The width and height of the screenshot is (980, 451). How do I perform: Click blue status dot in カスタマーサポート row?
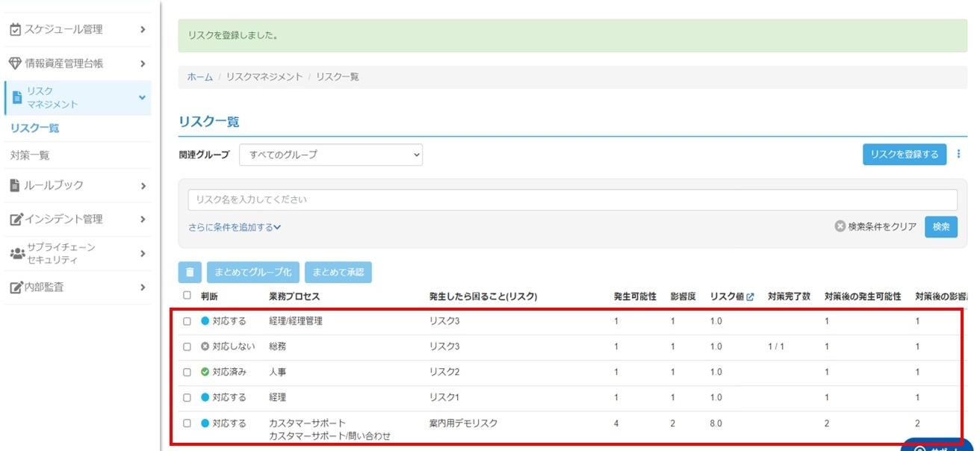(205, 423)
